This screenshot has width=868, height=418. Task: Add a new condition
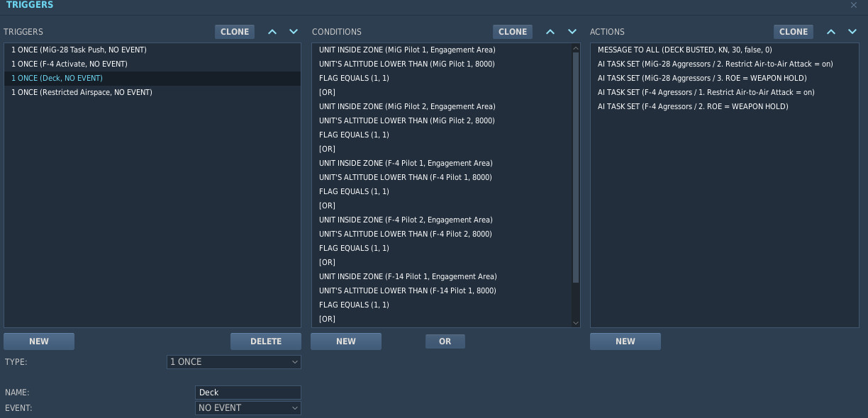346,341
